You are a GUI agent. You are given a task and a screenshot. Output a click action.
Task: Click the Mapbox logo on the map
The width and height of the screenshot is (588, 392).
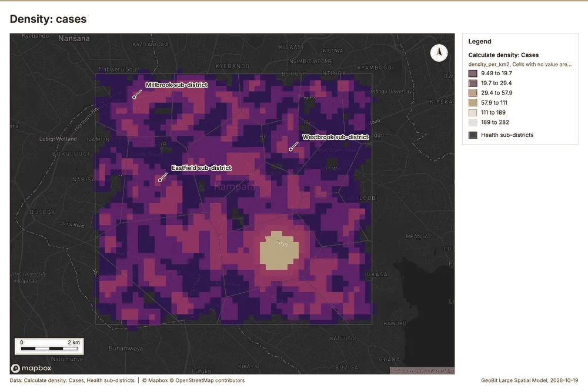[x=31, y=368]
